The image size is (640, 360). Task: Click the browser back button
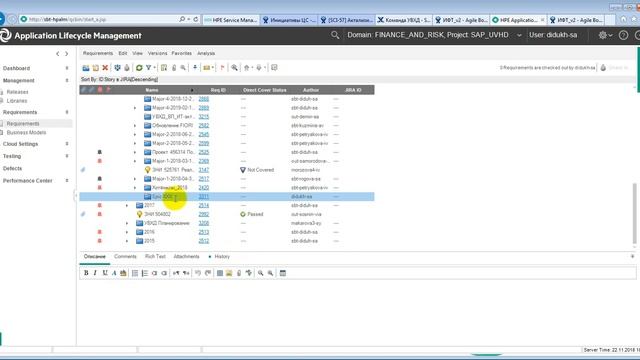point(2,19)
